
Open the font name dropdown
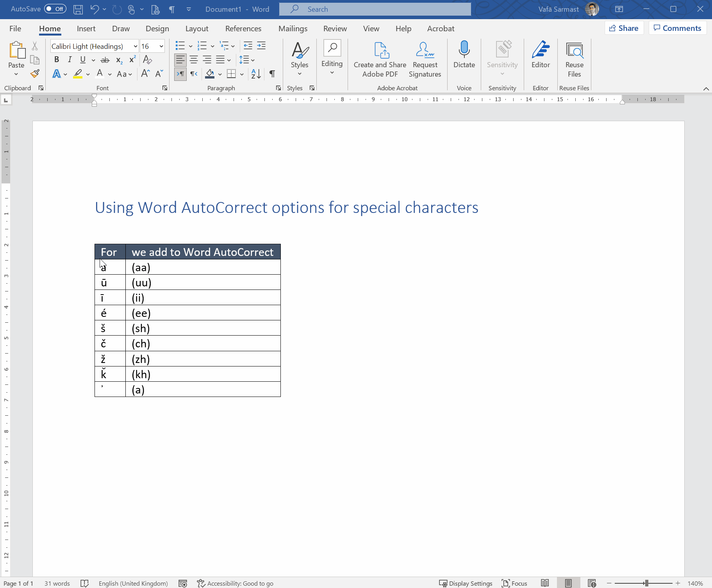click(x=135, y=46)
